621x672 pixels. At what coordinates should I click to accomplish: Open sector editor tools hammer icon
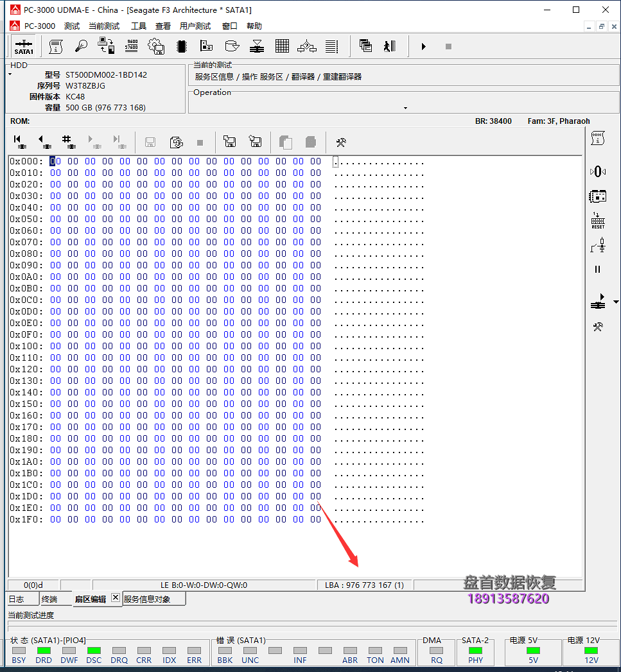(x=341, y=142)
